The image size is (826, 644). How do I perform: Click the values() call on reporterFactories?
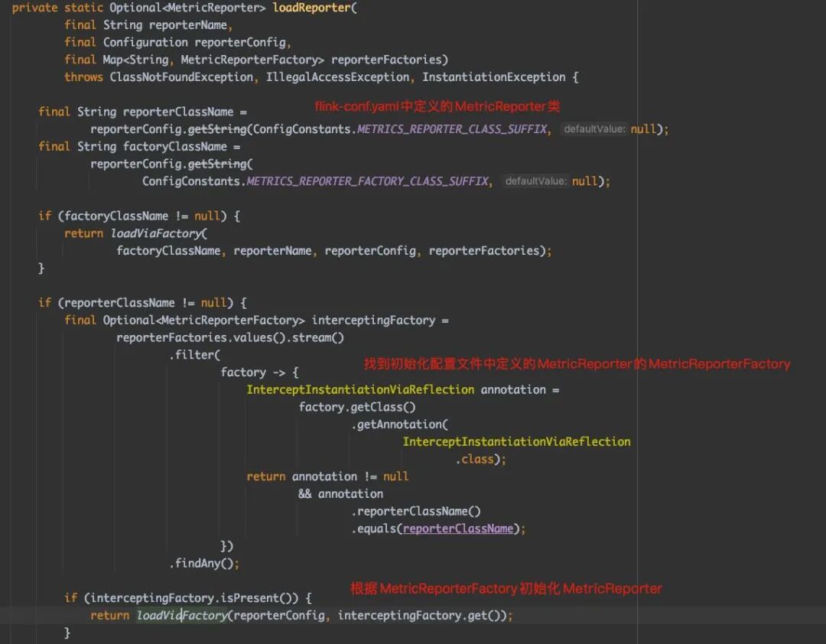259,338
